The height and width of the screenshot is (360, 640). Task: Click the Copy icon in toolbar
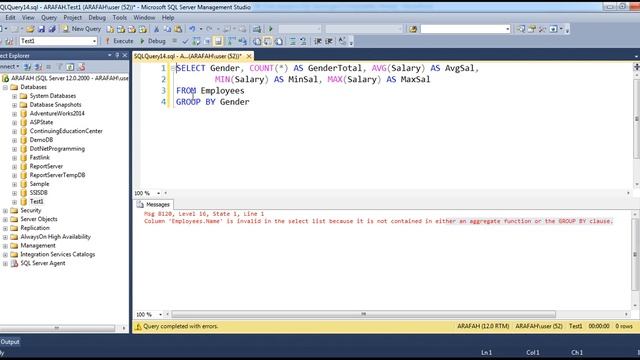167,29
